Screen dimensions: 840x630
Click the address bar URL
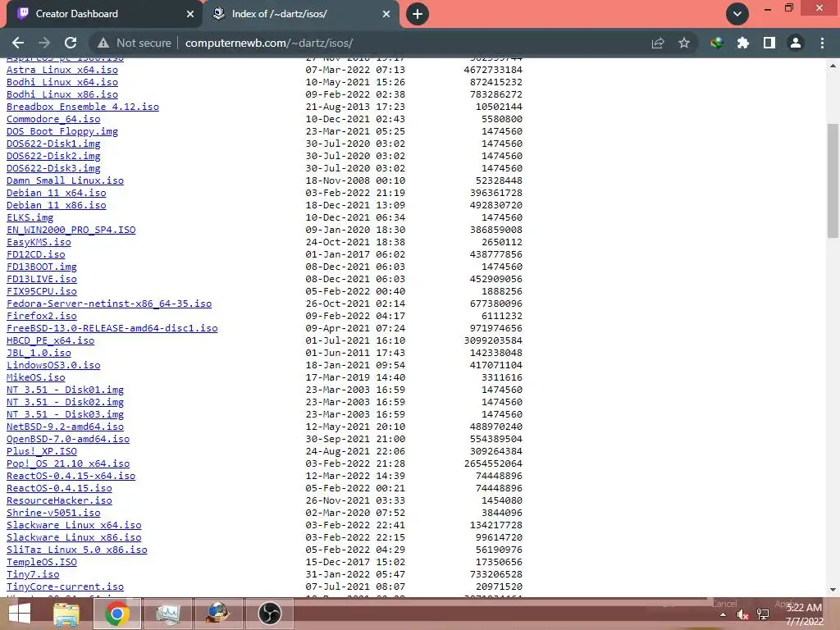(269, 43)
